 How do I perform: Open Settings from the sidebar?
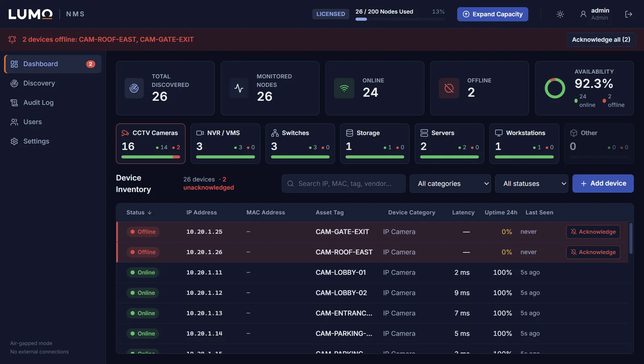click(x=53, y=141)
